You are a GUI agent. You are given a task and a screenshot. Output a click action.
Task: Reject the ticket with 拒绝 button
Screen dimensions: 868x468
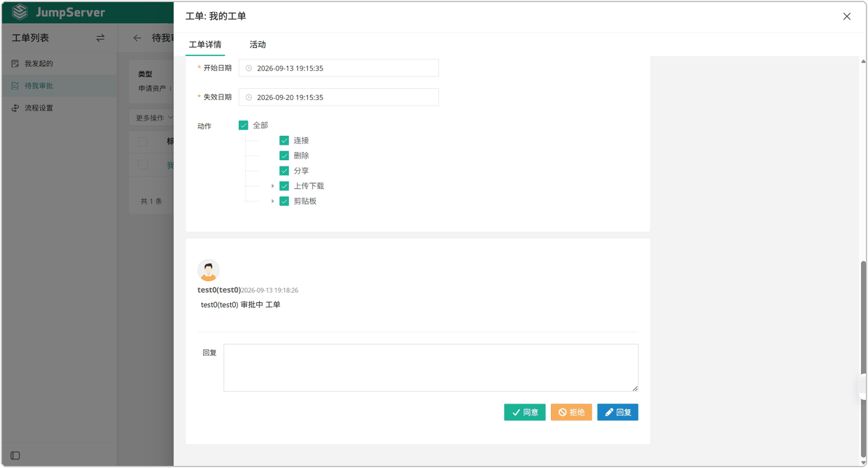click(x=571, y=413)
